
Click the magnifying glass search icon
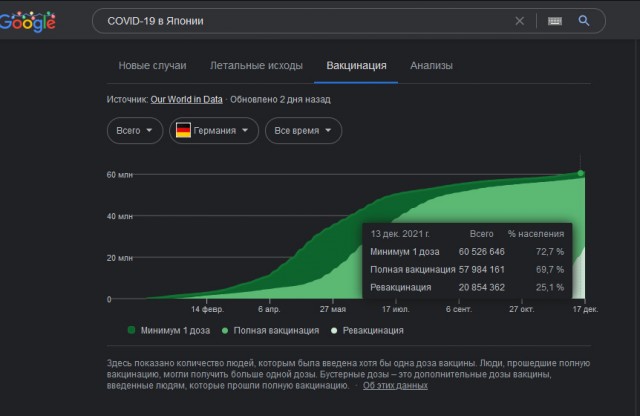pos(585,21)
